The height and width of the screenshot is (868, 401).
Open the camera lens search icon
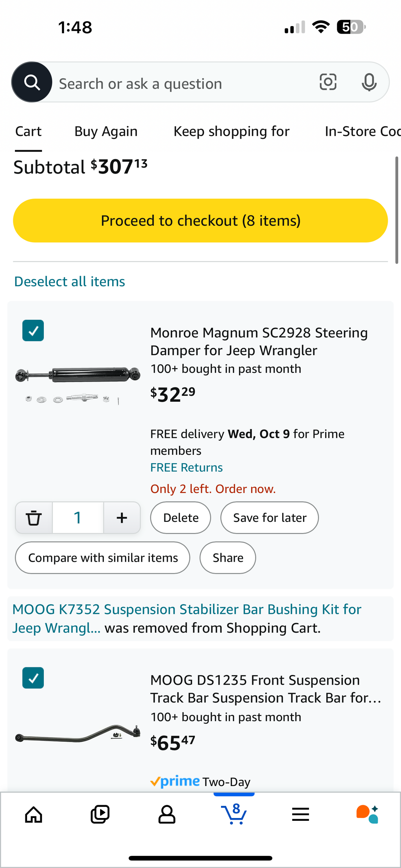pos(328,82)
